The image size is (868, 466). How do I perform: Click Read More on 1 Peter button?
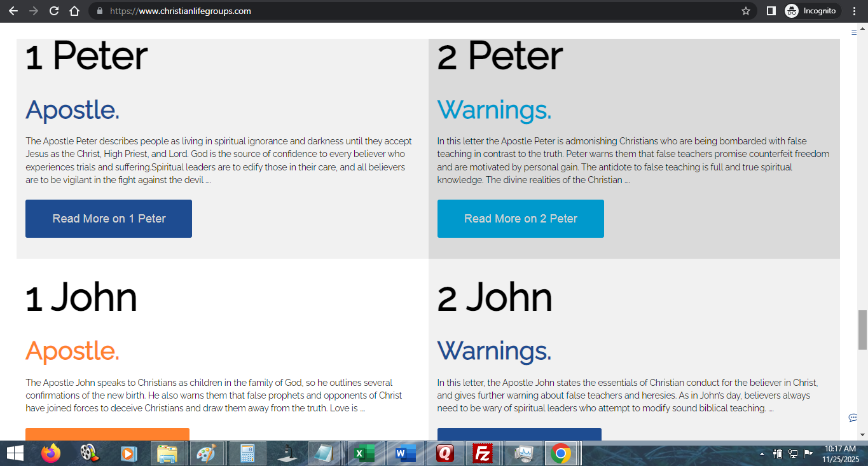pyautogui.click(x=109, y=219)
